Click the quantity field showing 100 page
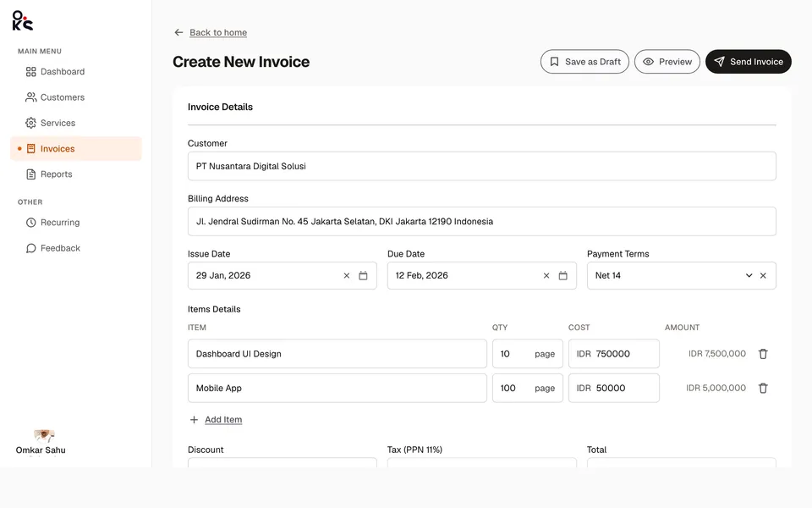Screen dimensions: 812x508 click(527, 389)
